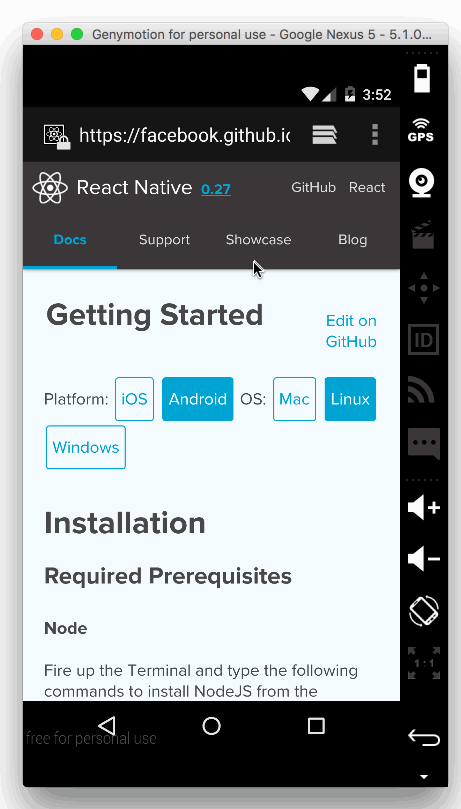Select the iOS platform toggle
Image resolution: width=461 pixels, height=809 pixels.
point(135,399)
